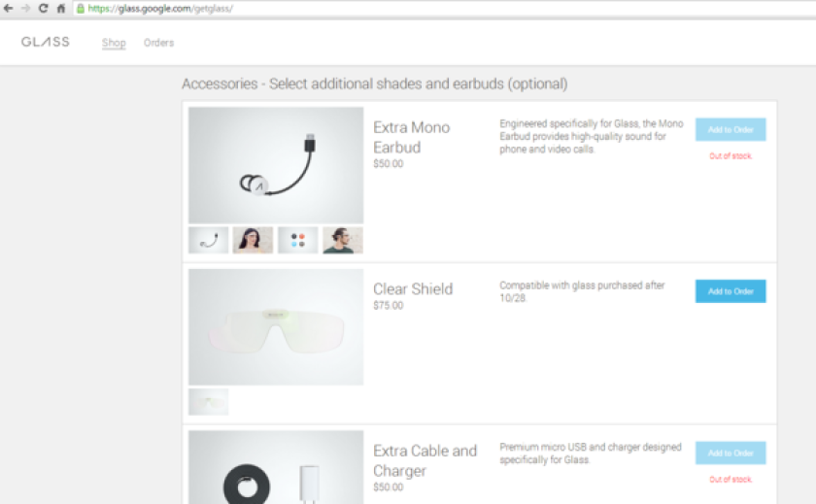Image resolution: width=816 pixels, height=504 pixels.
Task: Click Add to Order for Extra Cable and Charger
Action: pyautogui.click(x=731, y=454)
